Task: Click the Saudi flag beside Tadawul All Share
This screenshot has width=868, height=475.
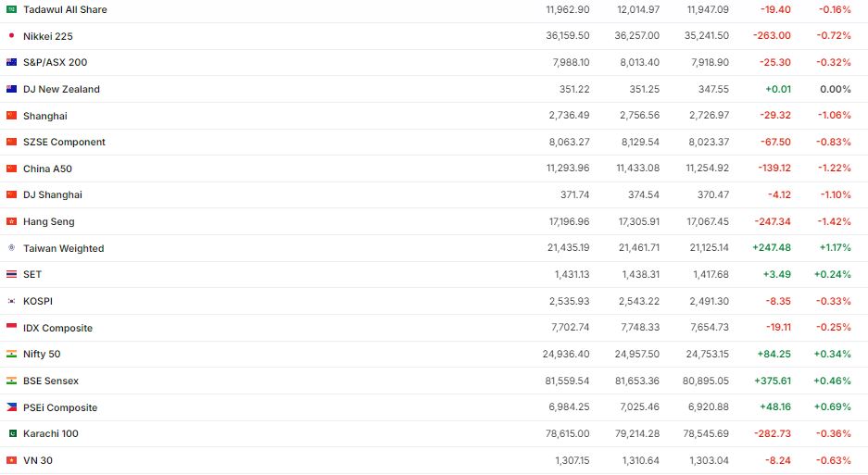Action: [11, 9]
